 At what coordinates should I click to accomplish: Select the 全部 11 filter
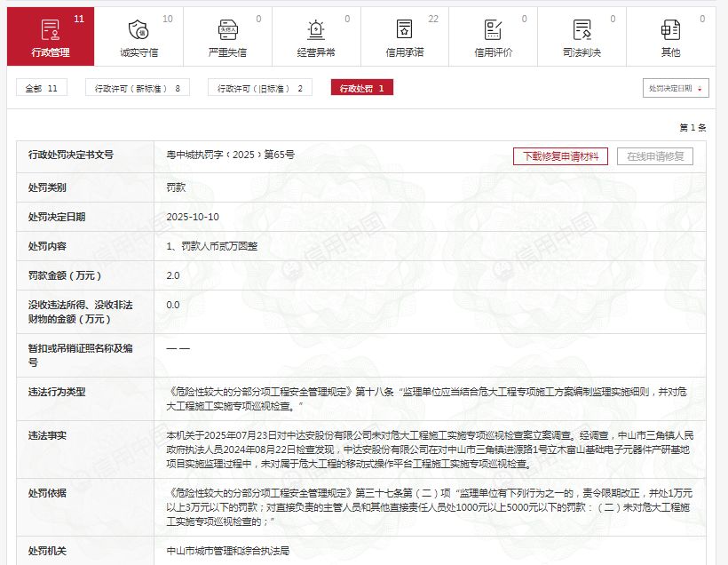(x=42, y=88)
